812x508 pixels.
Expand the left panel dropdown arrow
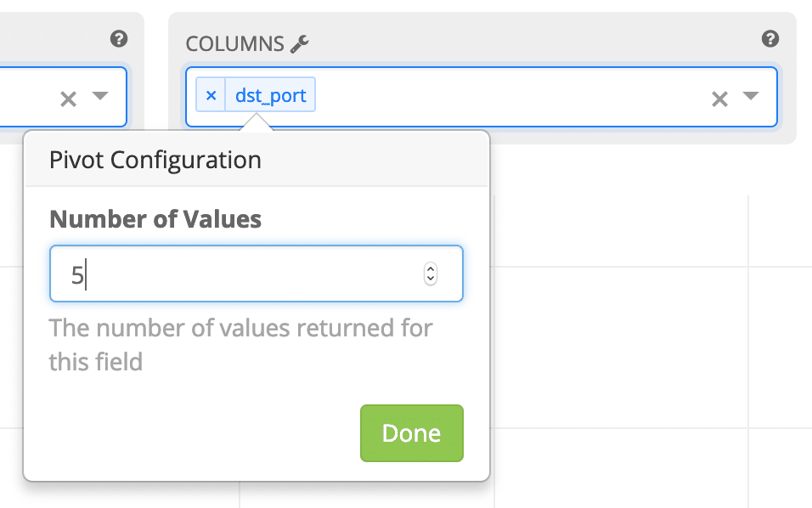point(100,96)
